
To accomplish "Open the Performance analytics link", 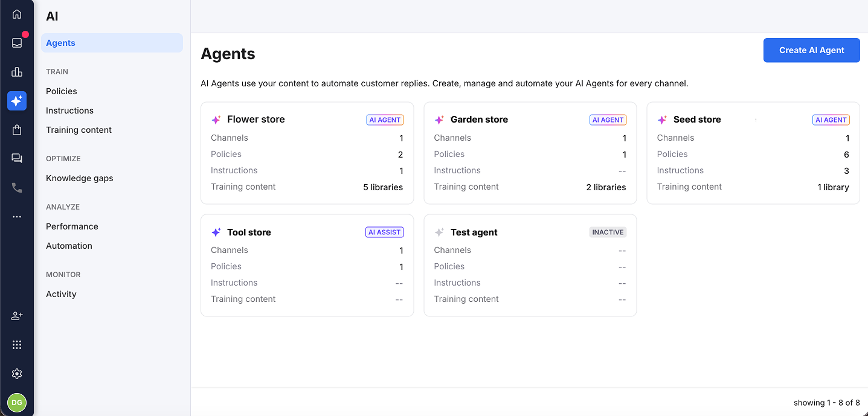I will point(72,226).
